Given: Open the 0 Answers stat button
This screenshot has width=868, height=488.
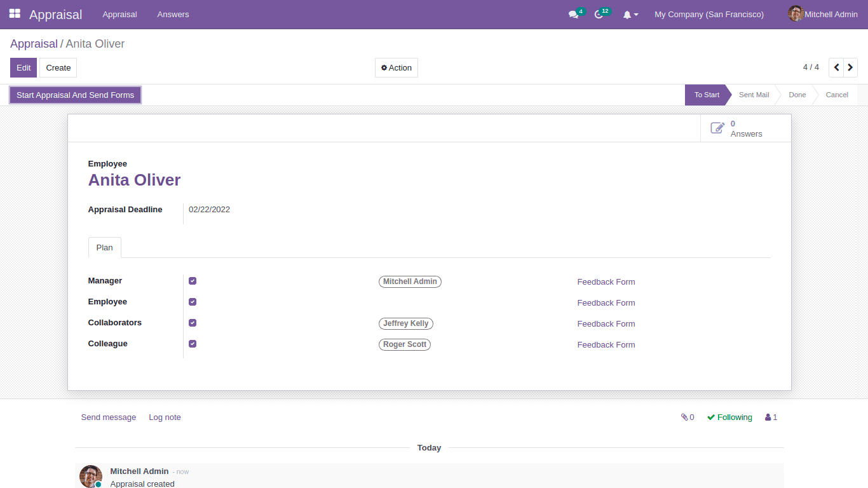Looking at the screenshot, I should [x=745, y=128].
